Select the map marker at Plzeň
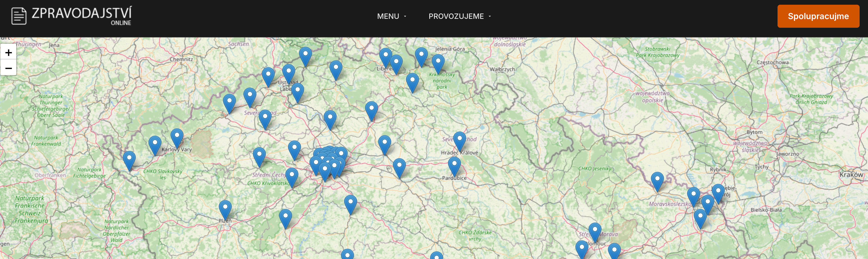 [225, 209]
